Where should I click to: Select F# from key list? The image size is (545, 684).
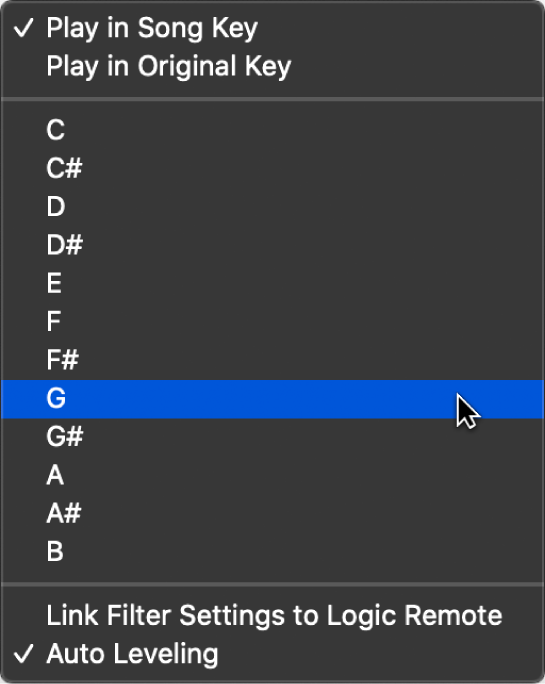tap(272, 360)
